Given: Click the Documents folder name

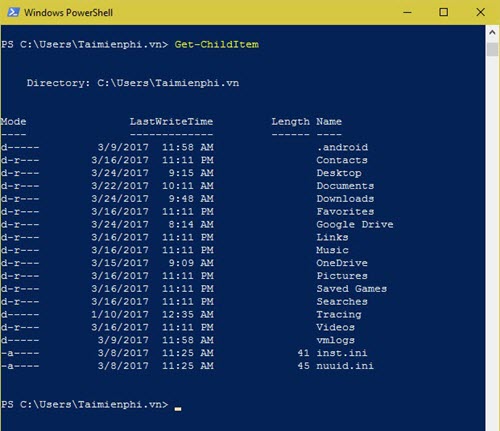Looking at the screenshot, I should tap(345, 186).
